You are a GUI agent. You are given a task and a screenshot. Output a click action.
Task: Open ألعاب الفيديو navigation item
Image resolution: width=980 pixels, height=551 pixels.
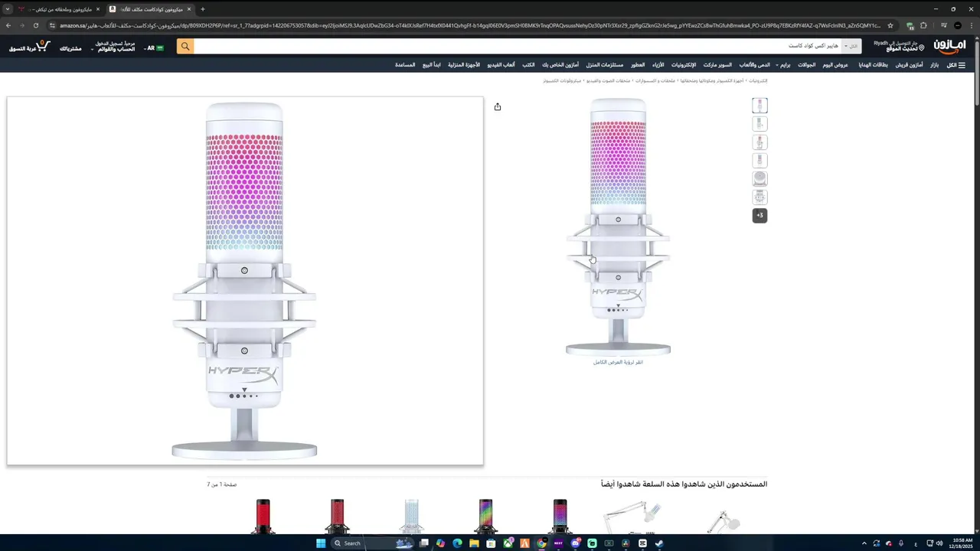pos(501,65)
